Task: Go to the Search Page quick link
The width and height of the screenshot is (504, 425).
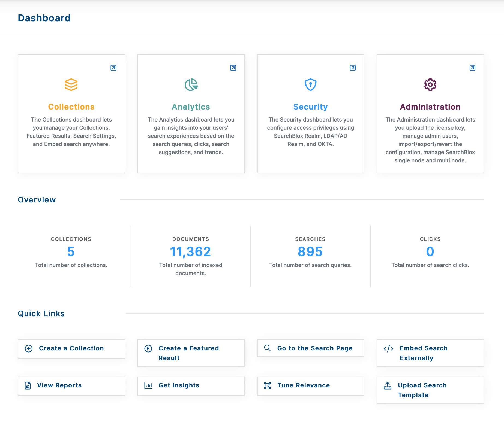Action: coord(311,348)
